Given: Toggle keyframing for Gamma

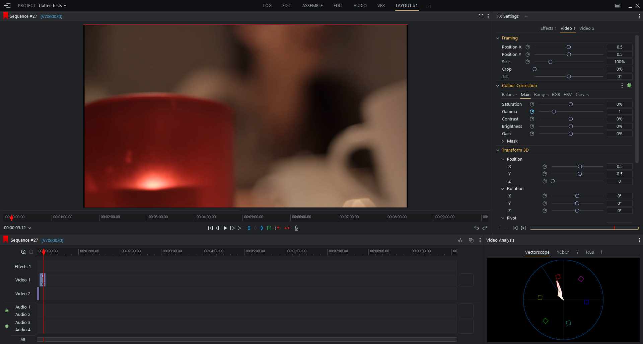Looking at the screenshot, I should tap(532, 112).
